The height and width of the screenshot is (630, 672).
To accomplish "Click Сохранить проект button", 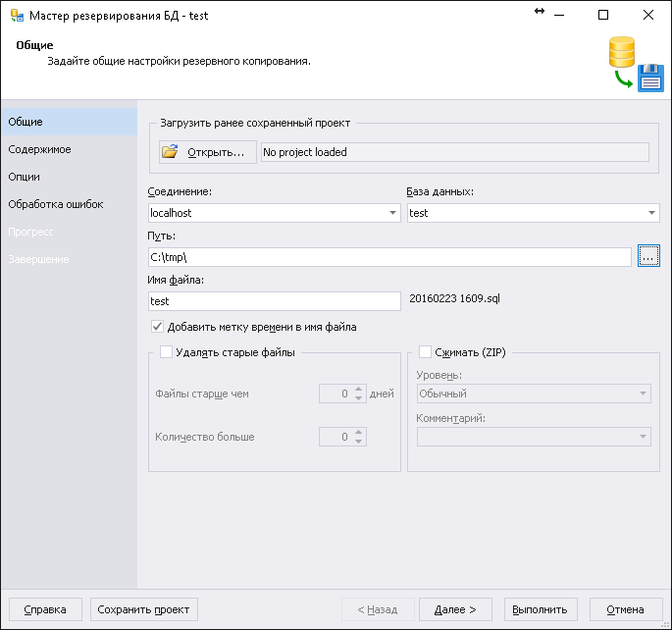I will click(143, 609).
